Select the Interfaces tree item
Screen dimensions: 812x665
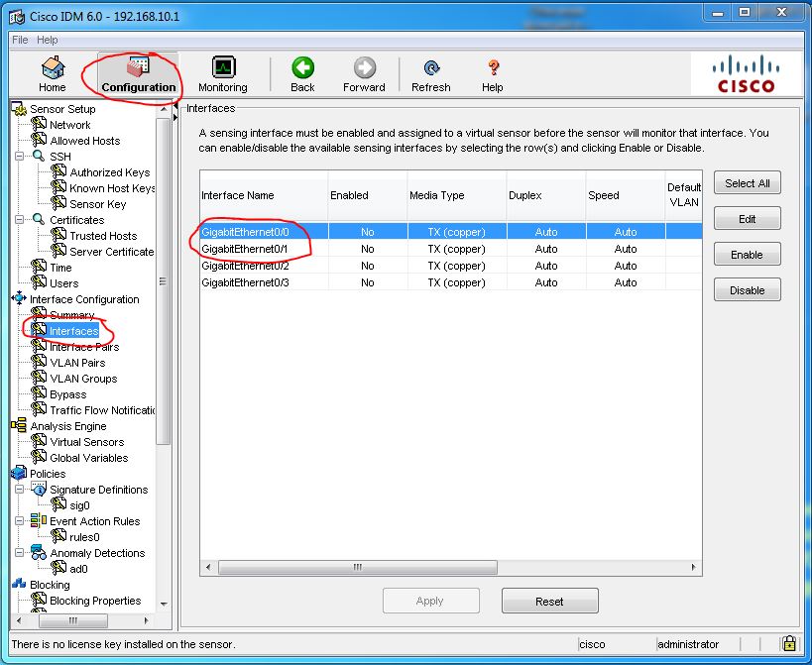pyautogui.click(x=75, y=330)
